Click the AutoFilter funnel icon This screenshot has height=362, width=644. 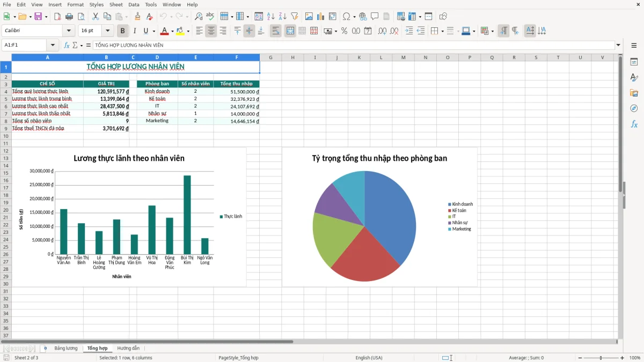tap(294, 17)
